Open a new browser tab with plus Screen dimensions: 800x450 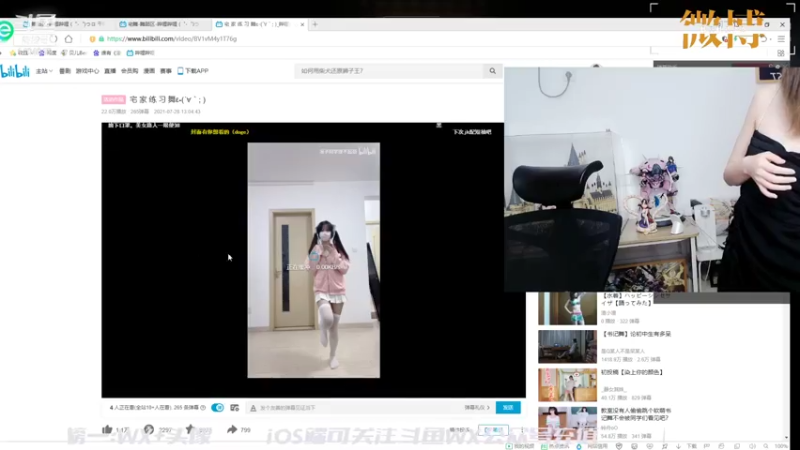click(x=315, y=24)
